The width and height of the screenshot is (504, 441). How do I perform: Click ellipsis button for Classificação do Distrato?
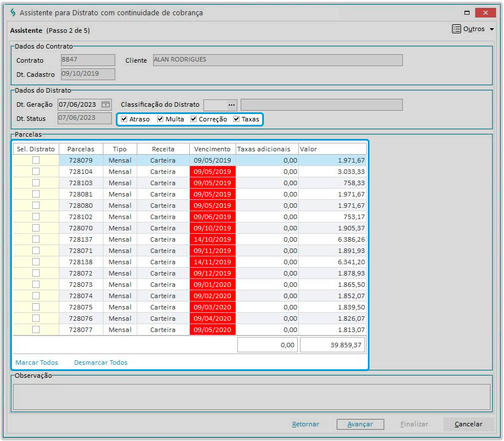(231, 104)
